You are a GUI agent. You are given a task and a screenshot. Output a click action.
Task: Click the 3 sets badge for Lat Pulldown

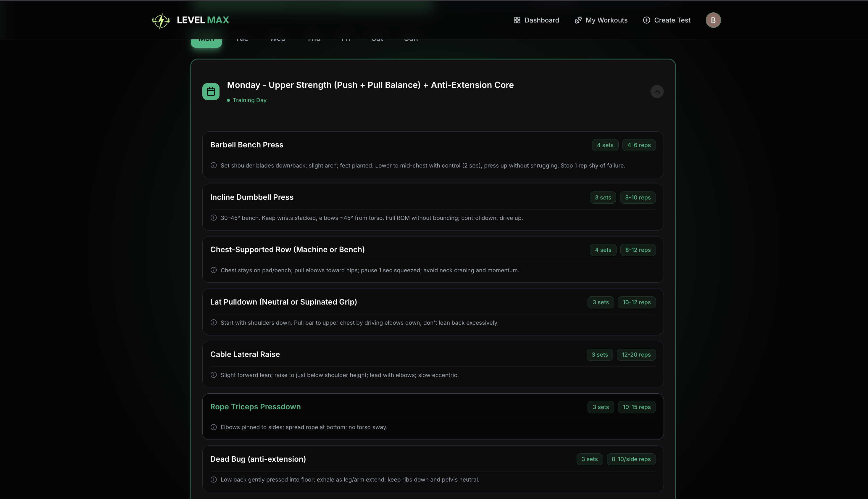coord(601,302)
